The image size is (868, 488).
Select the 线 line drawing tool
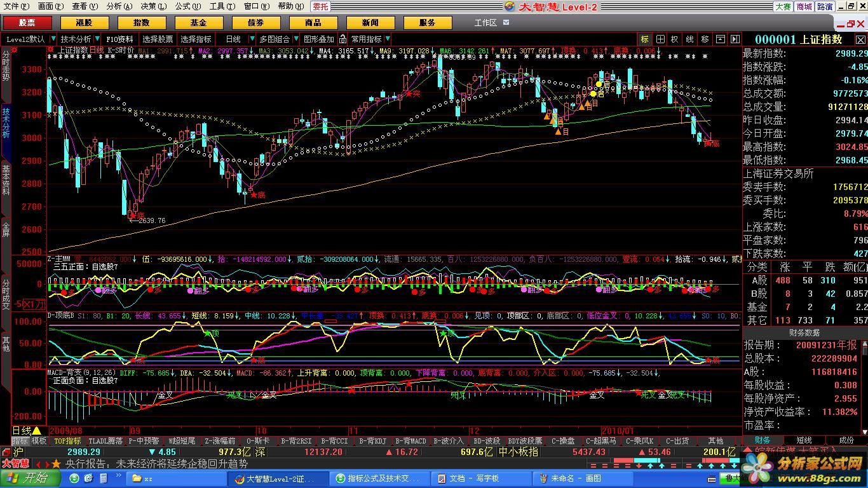[689, 39]
